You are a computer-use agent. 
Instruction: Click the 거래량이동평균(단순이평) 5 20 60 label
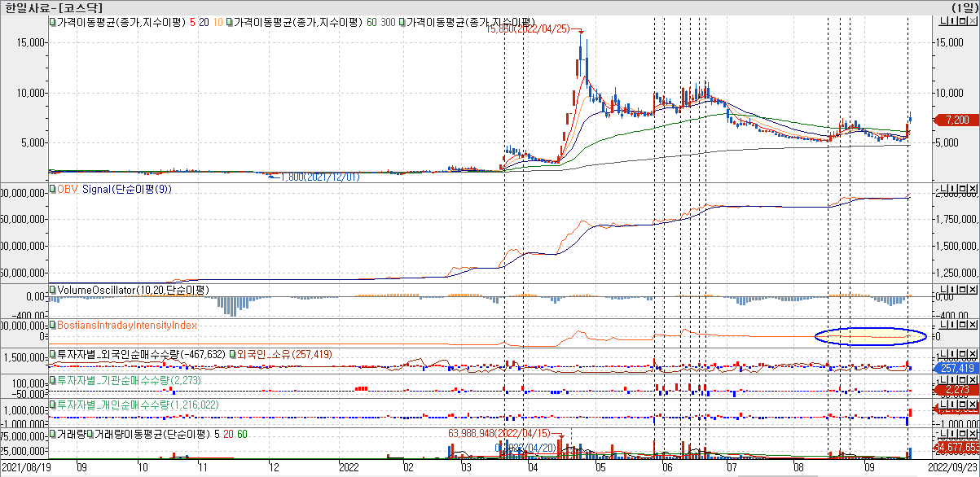click(x=169, y=435)
